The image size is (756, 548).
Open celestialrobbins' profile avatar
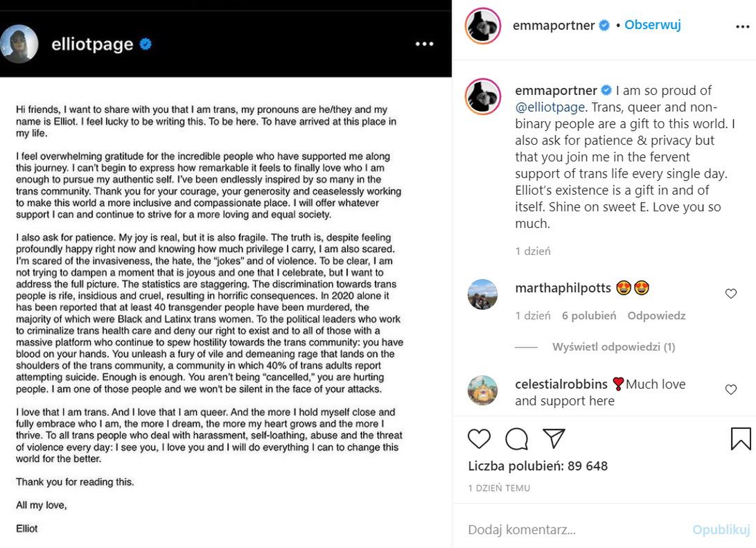coord(483,391)
